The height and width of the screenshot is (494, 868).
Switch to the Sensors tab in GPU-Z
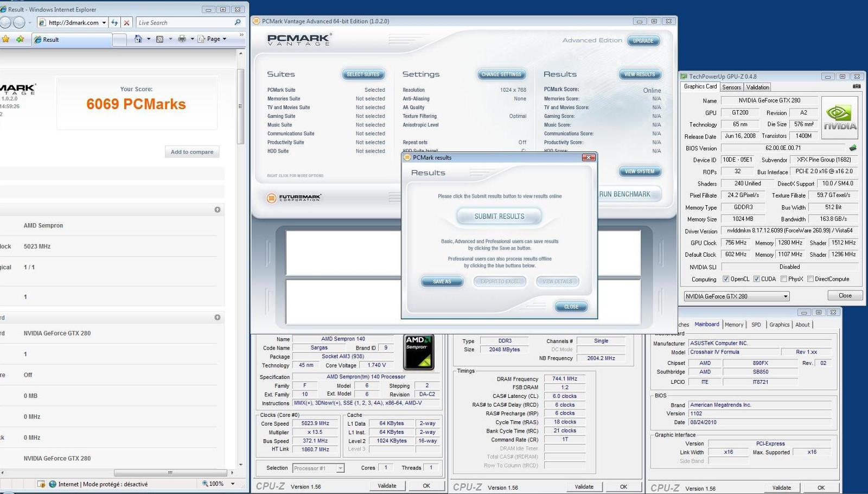coord(731,87)
